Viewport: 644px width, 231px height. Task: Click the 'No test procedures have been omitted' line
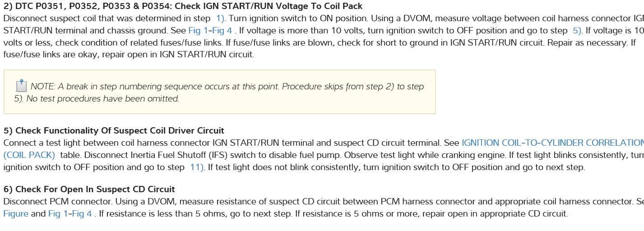(103, 99)
